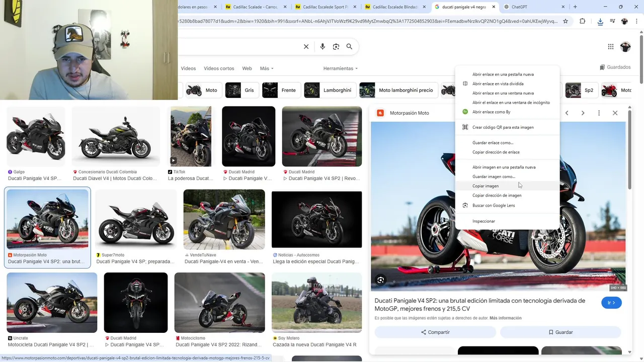Open the Soy Motero Cazada thumbnail

[316, 303]
